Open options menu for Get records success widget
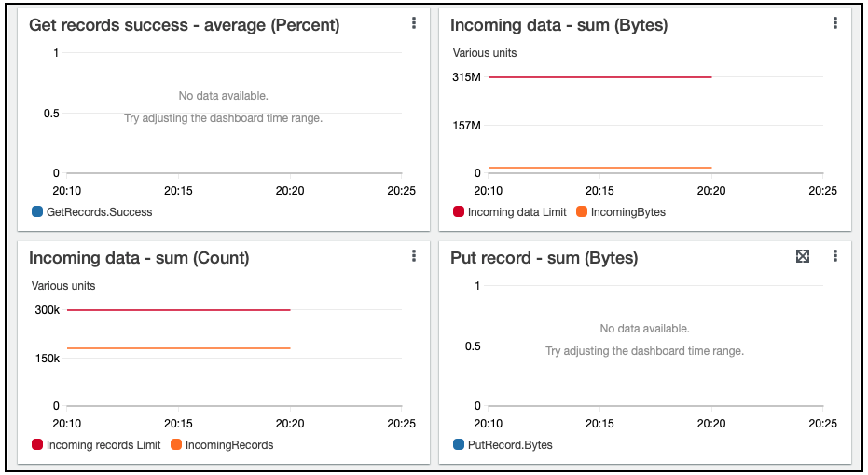 (414, 23)
